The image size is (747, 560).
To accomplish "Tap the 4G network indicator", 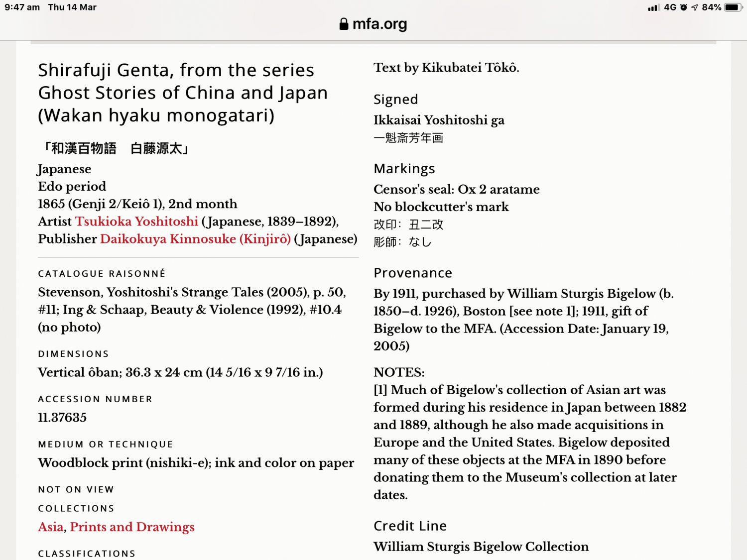I will click(670, 7).
